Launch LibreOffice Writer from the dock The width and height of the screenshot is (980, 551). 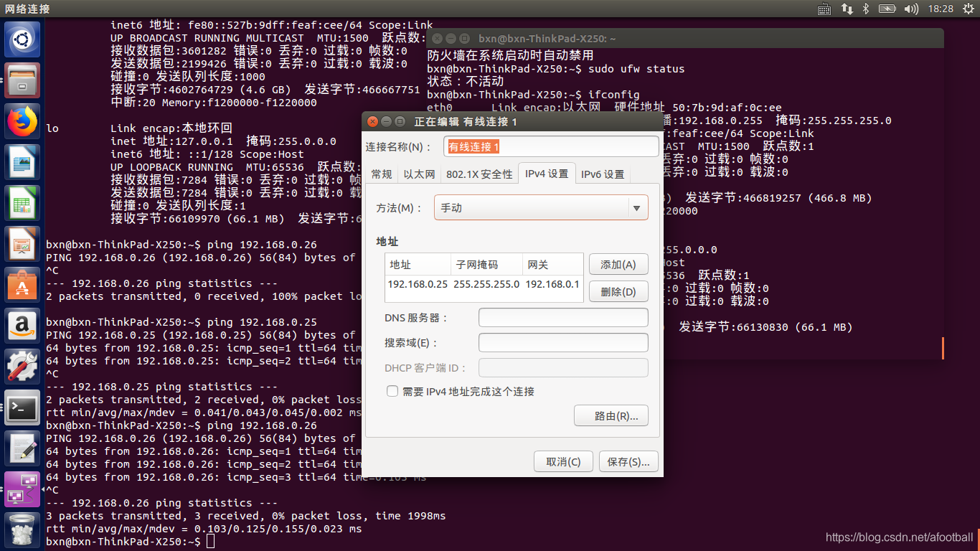pos(22,162)
